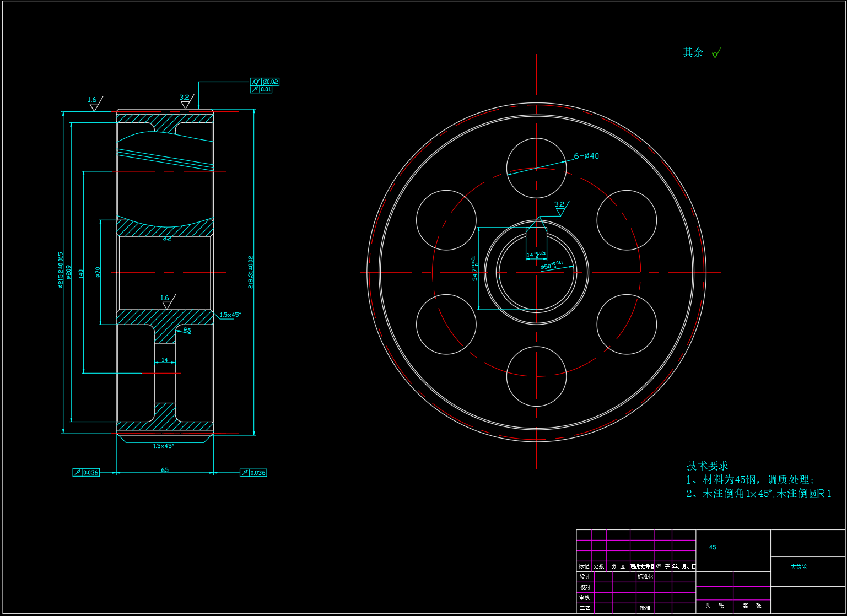This screenshot has width=847, height=616.
Task: Select the R5 fillet radius label
Action: click(187, 331)
